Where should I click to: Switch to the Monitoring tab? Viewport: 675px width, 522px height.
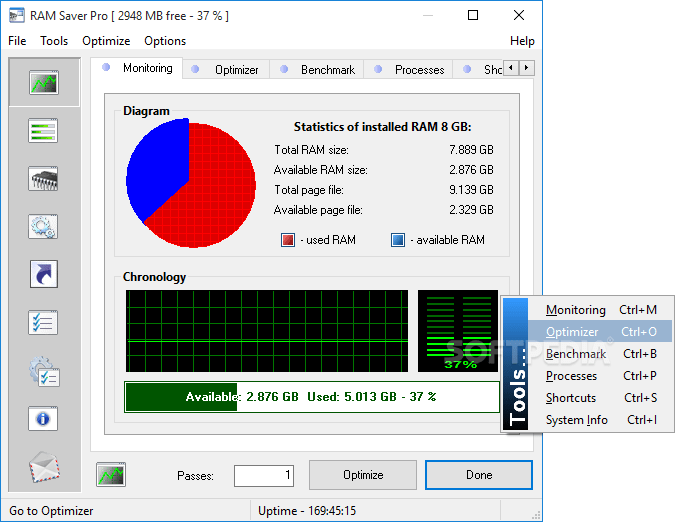137,68
